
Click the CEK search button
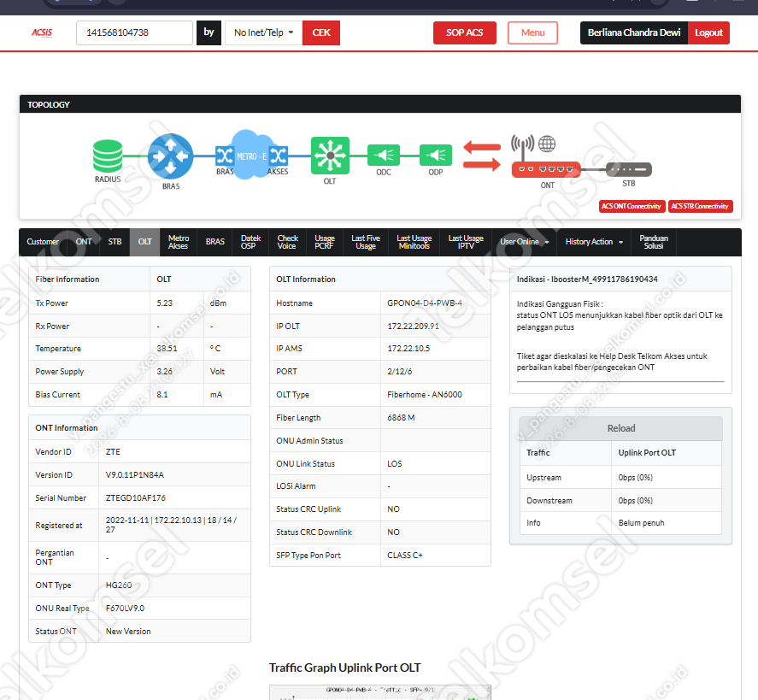321,32
